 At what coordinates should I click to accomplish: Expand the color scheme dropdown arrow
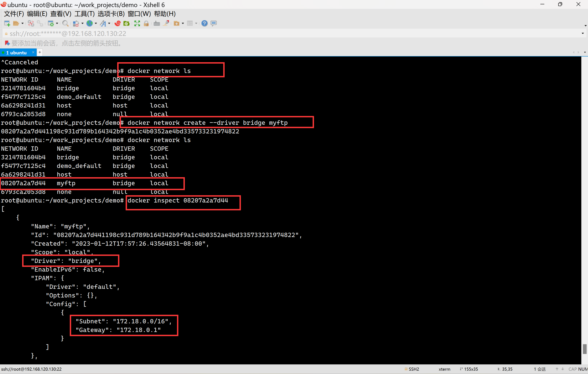[x=82, y=24]
